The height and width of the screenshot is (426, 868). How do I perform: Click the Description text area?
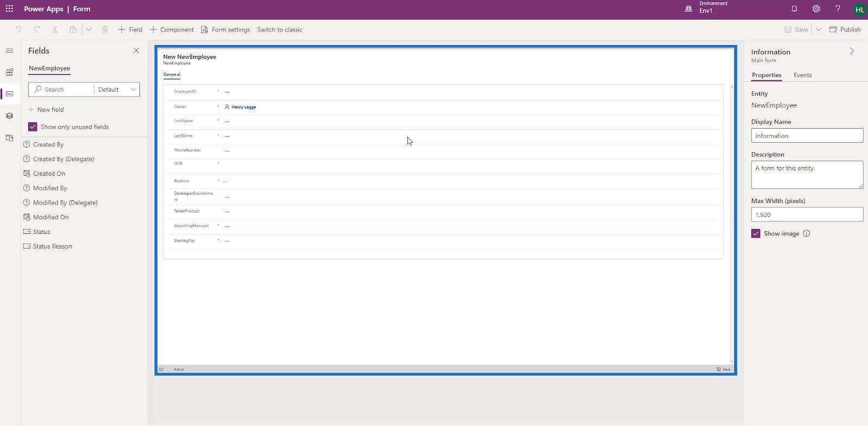pyautogui.click(x=807, y=175)
